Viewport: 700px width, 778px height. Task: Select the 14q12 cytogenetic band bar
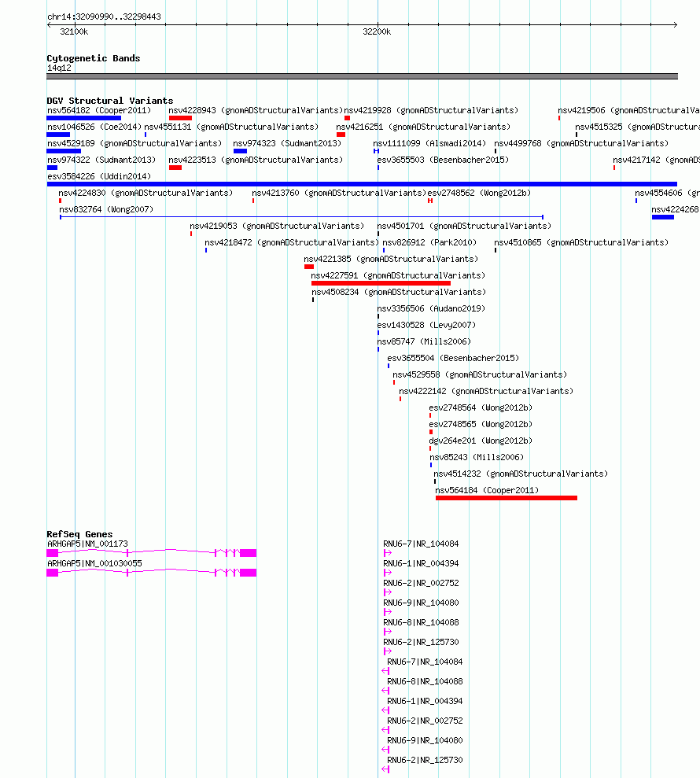[x=362, y=76]
